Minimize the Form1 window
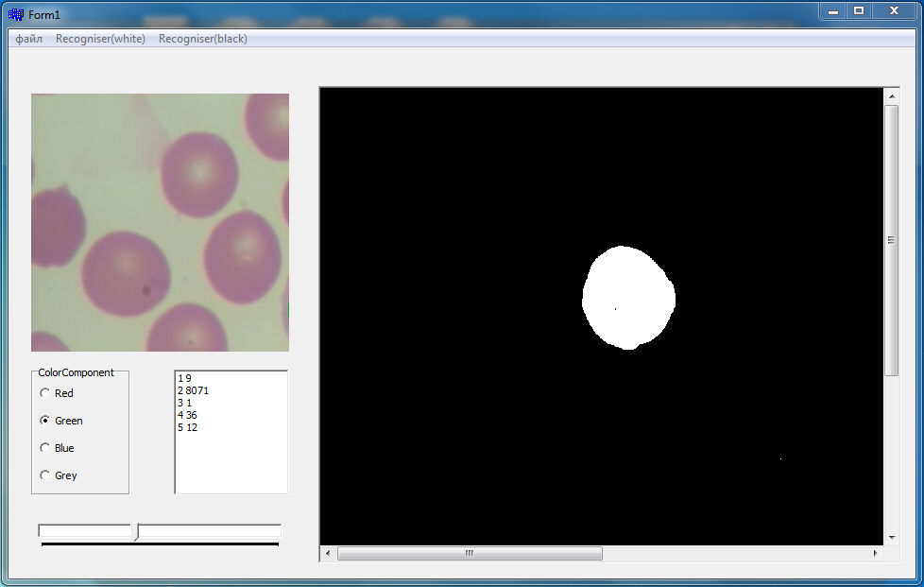Viewport: 924px width, 587px height. (832, 11)
